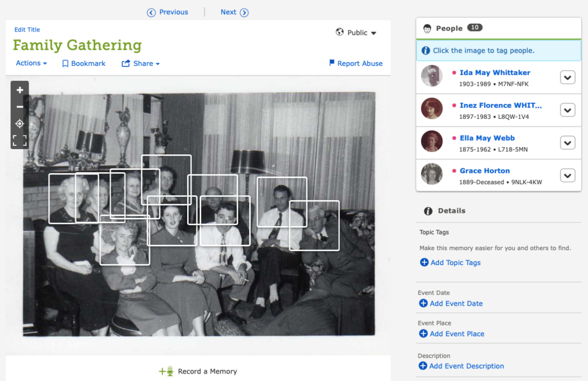588x381 pixels.
Task: Click the Next arrow circle icon
Action: [244, 13]
